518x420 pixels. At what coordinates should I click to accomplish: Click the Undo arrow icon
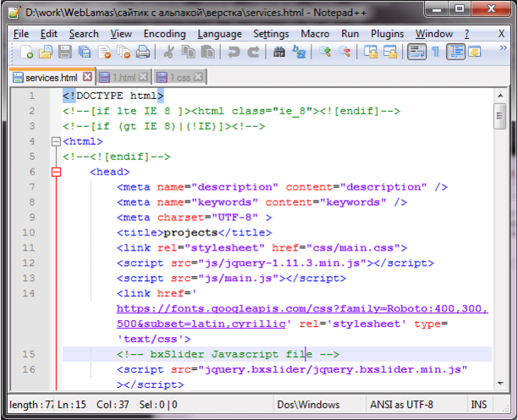tap(234, 52)
